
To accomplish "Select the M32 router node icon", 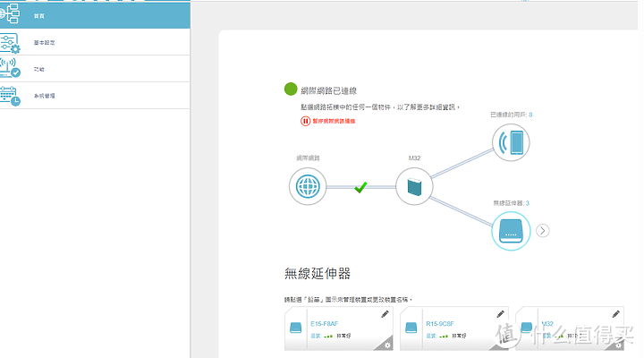I will [414, 186].
